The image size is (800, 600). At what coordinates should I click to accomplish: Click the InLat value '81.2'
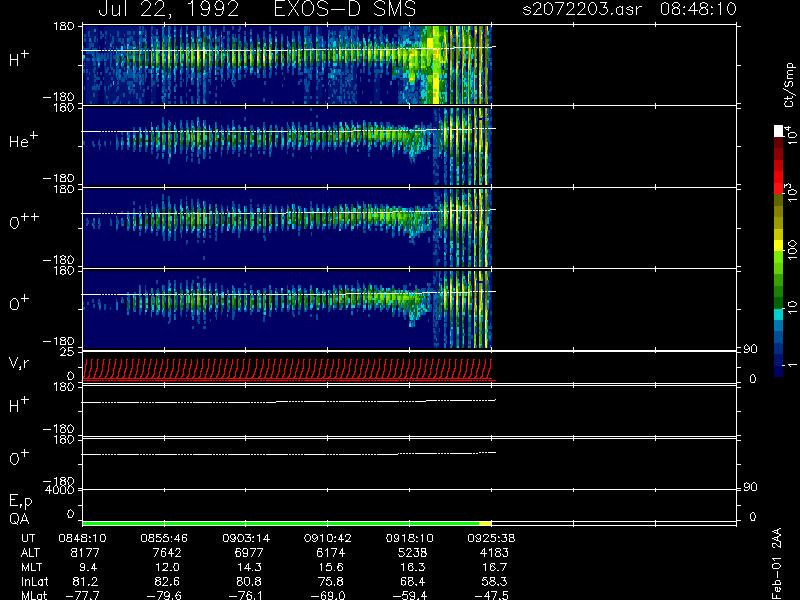[85, 581]
